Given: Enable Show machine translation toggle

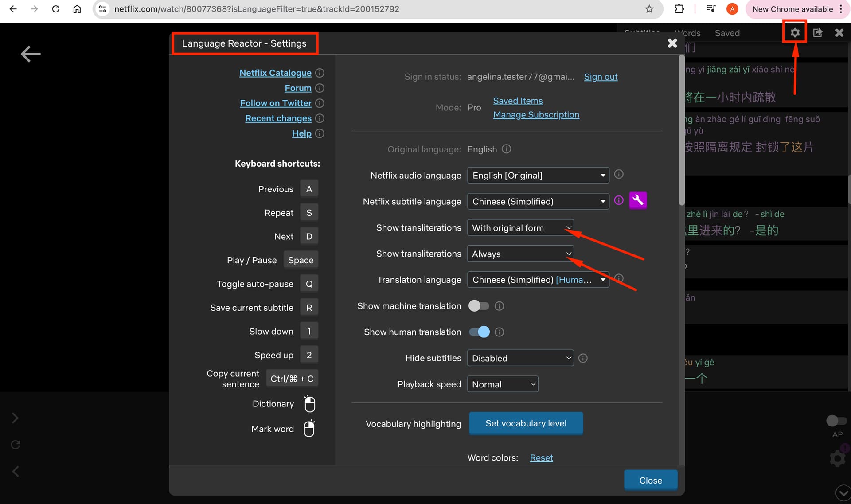Looking at the screenshot, I should click(x=479, y=306).
